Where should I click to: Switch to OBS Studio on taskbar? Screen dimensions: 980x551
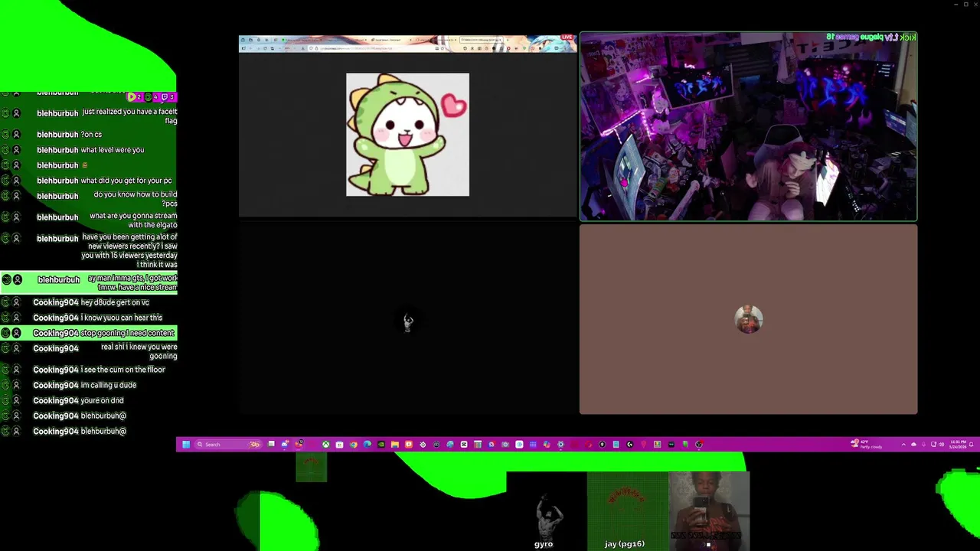click(698, 444)
